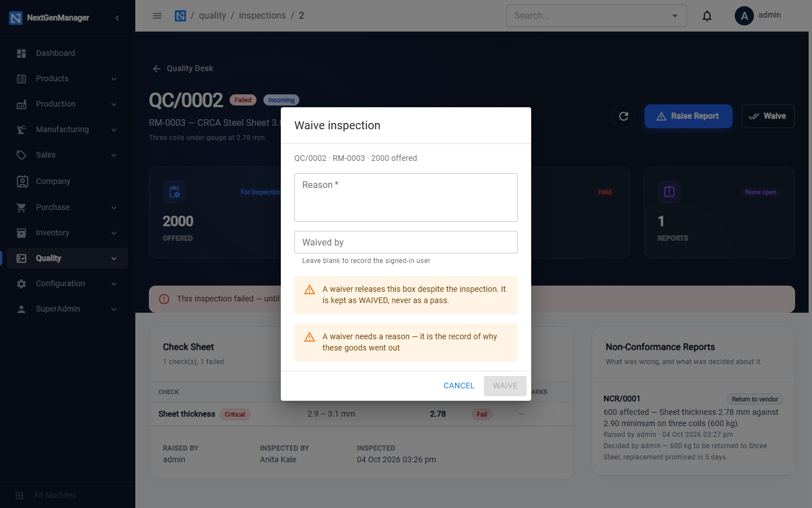Click the quality breadcrumb link

tap(213, 16)
